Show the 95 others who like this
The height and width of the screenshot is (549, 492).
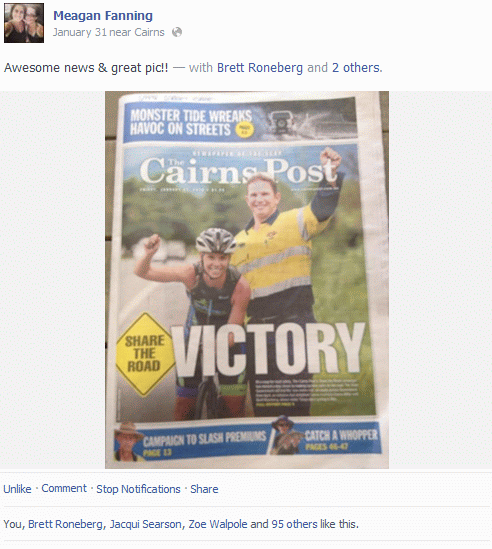(294, 524)
